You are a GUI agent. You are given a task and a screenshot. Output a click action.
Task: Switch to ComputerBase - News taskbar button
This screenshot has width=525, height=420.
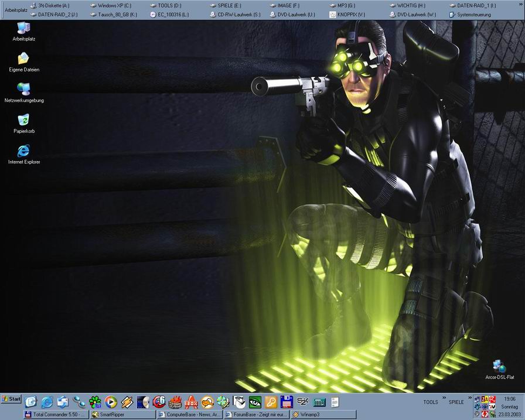coord(189,415)
